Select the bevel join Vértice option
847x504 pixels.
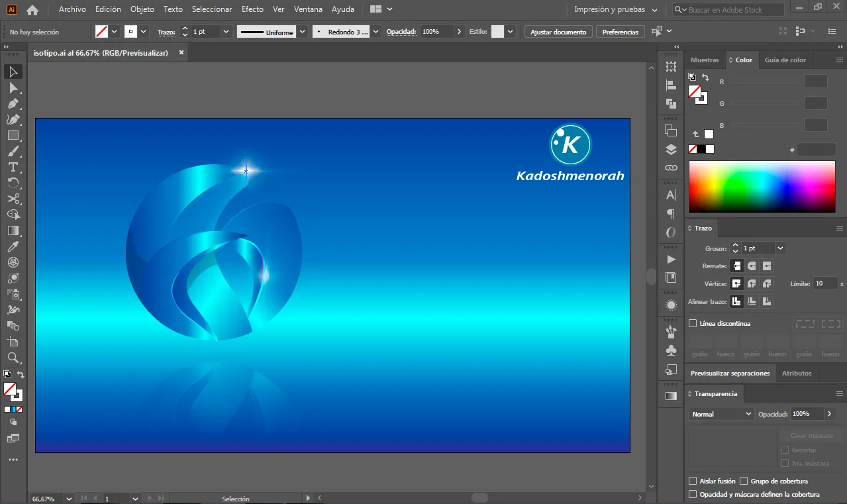767,284
